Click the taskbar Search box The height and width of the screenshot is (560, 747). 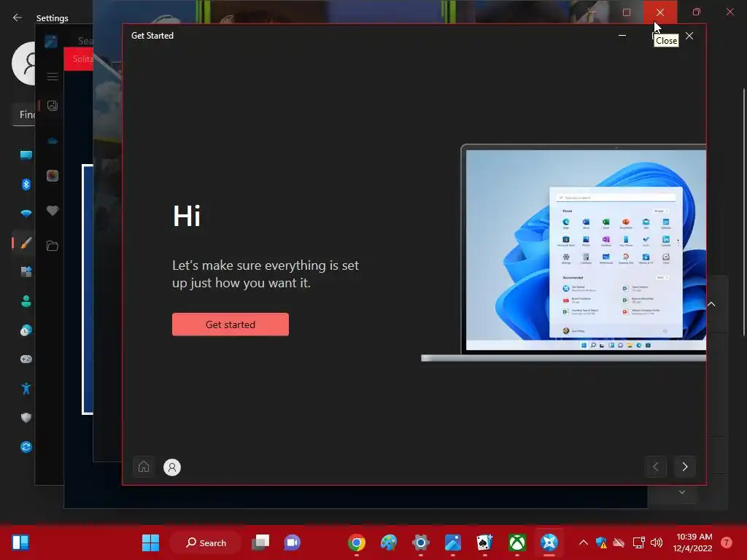206,542
